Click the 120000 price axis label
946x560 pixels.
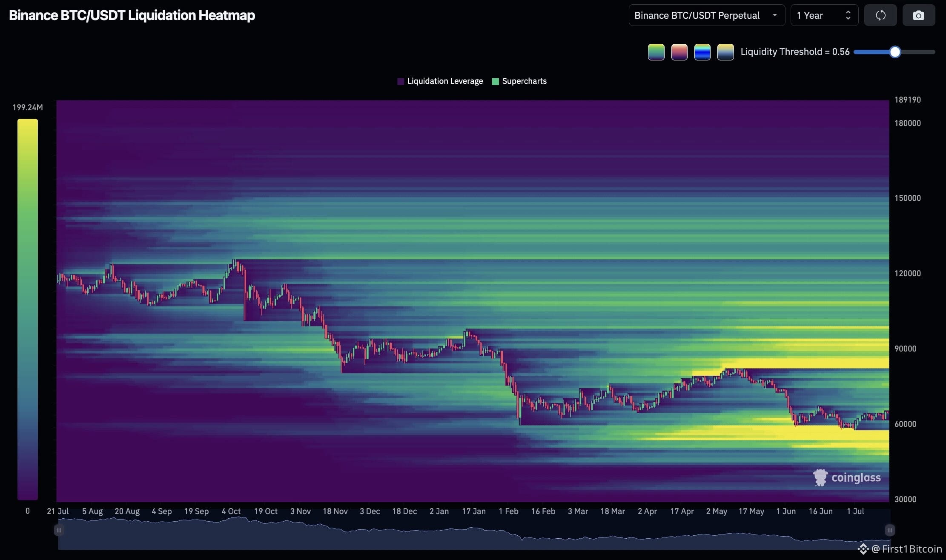click(x=908, y=274)
